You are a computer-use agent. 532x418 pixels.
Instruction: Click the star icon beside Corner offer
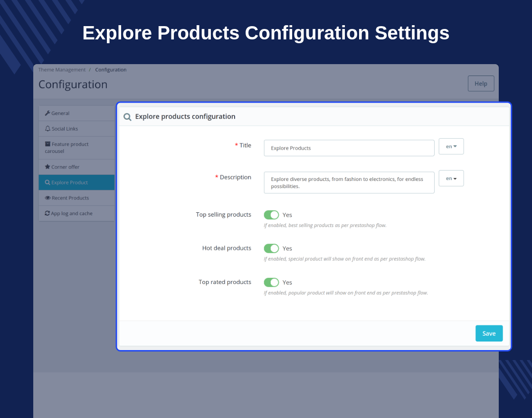pyautogui.click(x=47, y=167)
